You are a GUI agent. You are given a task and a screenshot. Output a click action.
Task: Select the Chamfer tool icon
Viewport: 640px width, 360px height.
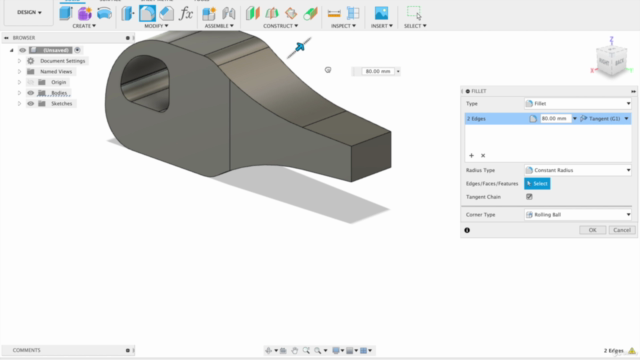tap(167, 13)
